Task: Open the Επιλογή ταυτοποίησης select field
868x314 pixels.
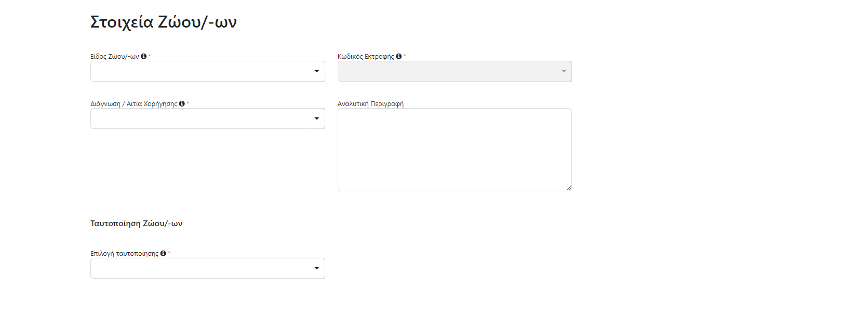Action: coord(208,268)
